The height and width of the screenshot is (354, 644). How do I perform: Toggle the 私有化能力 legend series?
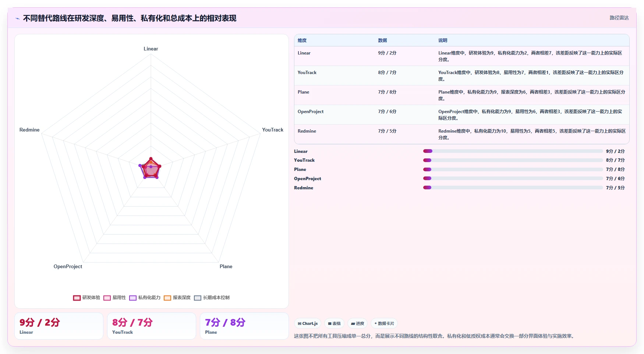click(x=145, y=298)
